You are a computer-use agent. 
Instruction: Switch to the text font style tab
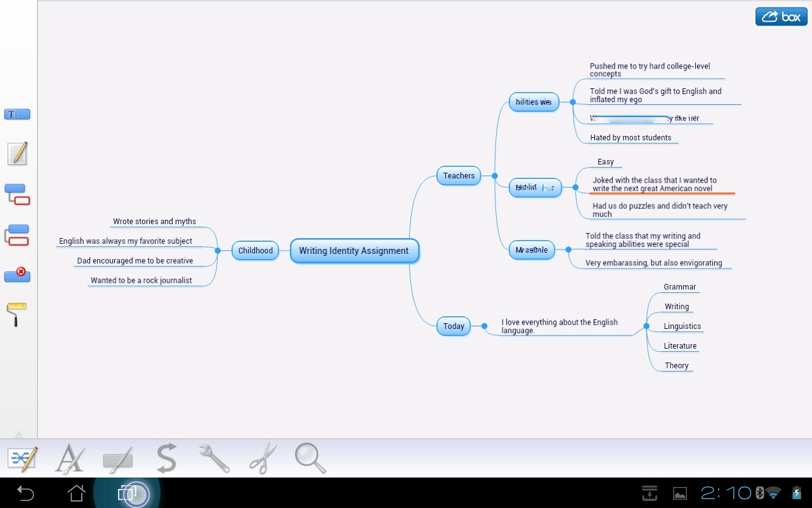tap(70, 458)
